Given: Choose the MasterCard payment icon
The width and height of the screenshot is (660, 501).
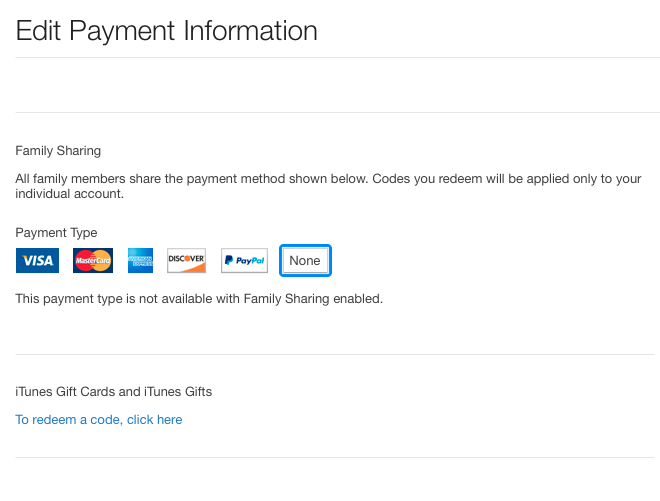Looking at the screenshot, I should (x=93, y=261).
